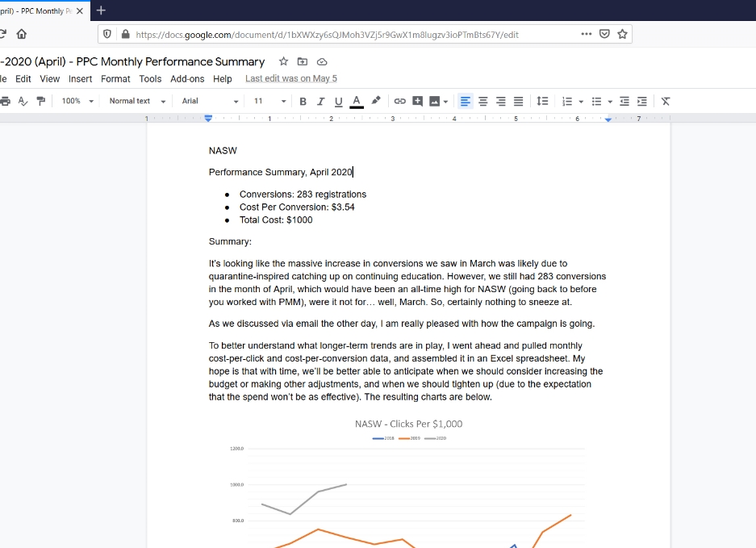Select the highlight color tool
Screen dimensions: 756x548
click(375, 101)
